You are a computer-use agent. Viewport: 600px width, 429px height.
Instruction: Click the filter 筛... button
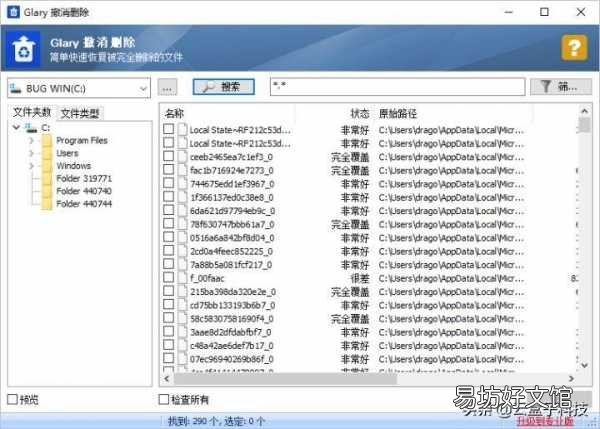(561, 87)
